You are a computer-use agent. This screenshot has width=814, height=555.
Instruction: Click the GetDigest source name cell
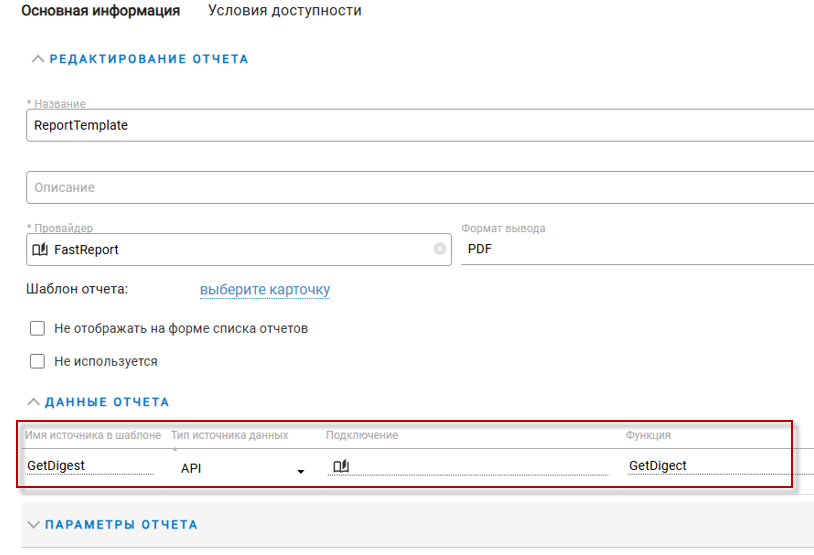pos(90,466)
